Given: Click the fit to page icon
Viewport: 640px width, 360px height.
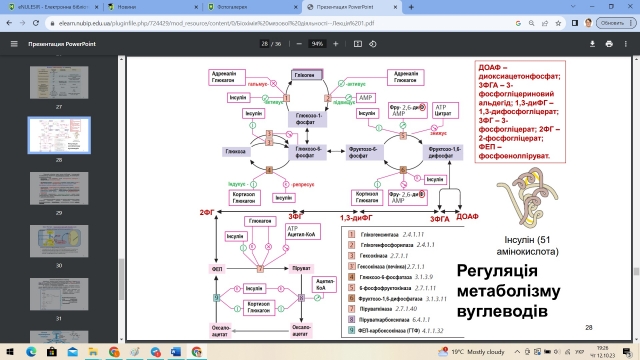Looking at the screenshot, I should [x=358, y=44].
